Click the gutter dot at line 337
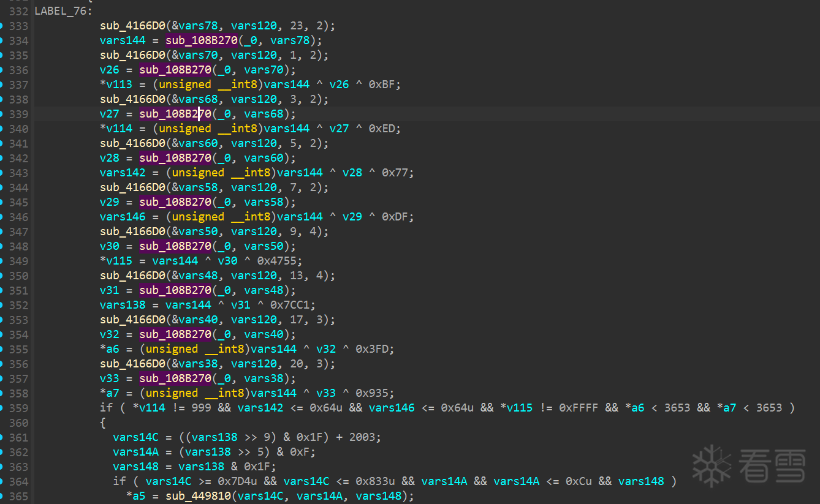Image resolution: width=820 pixels, height=504 pixels. 2,85
